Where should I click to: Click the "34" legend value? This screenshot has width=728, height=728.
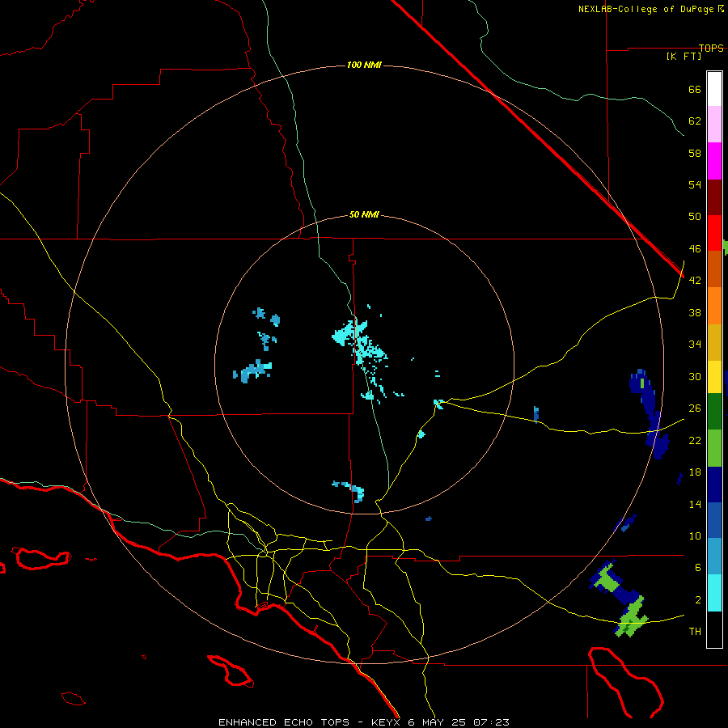point(695,345)
